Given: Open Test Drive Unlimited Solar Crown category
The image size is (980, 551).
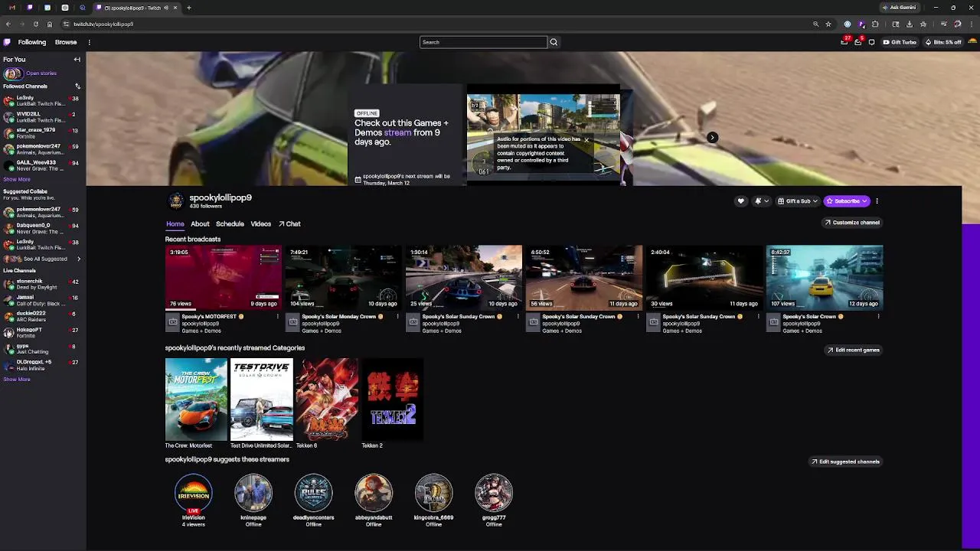Looking at the screenshot, I should point(262,399).
